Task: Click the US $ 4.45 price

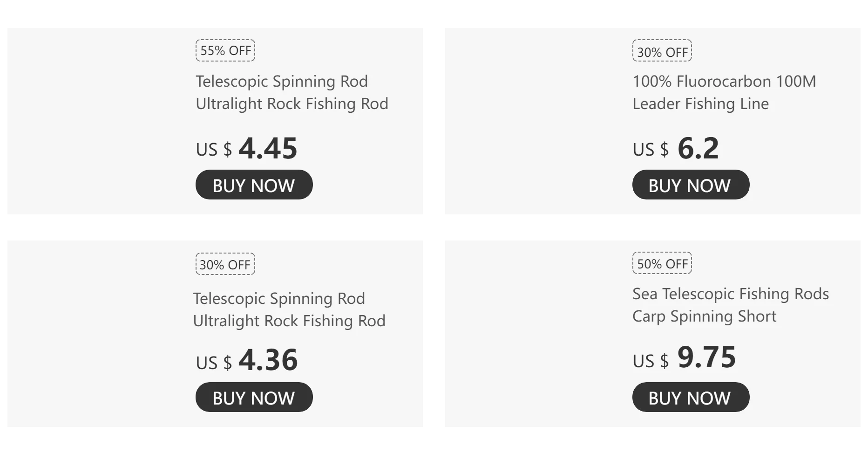Action: [246, 149]
